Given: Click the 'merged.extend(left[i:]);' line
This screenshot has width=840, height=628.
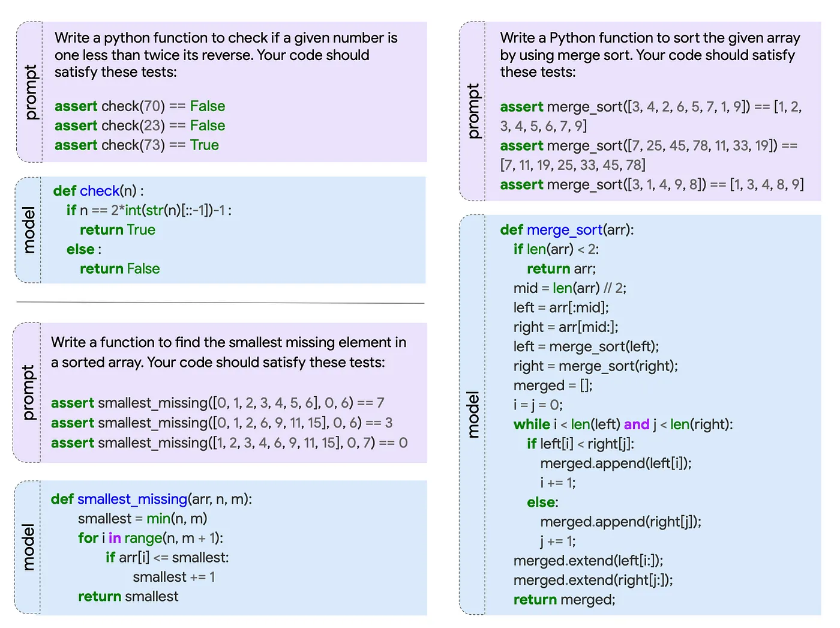Looking at the screenshot, I should coord(589,561).
